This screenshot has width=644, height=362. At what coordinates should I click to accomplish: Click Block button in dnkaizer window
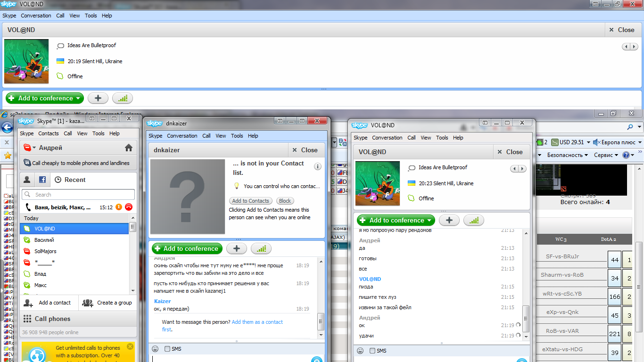[x=285, y=201]
